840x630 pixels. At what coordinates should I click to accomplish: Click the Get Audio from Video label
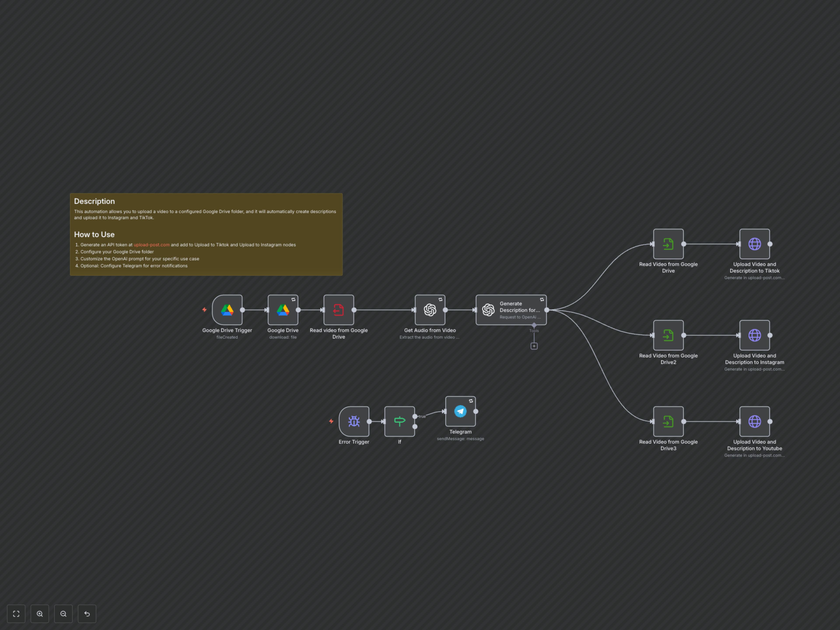[x=430, y=330]
